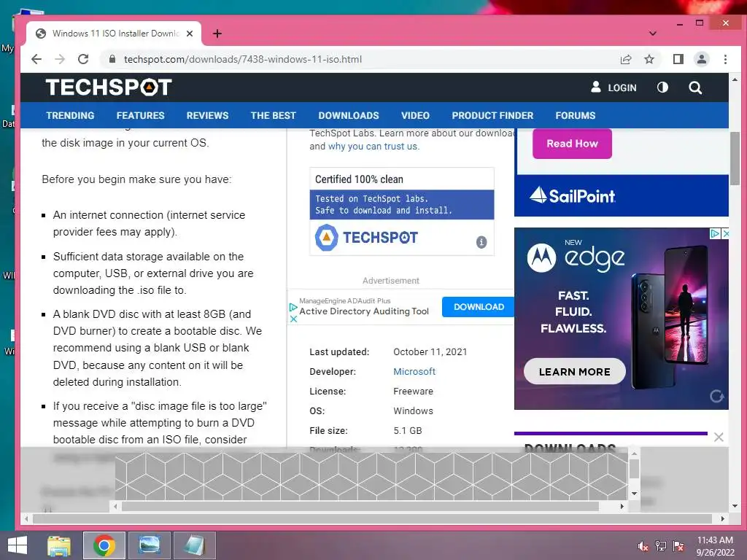Close the Motorola edge ad X
The height and width of the screenshot is (560, 747).
(x=725, y=233)
